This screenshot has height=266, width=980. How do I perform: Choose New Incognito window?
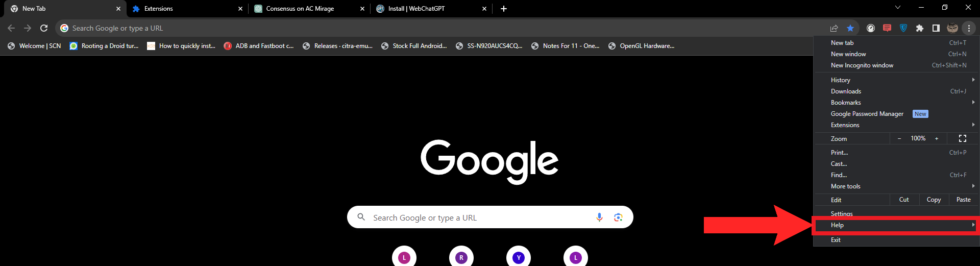896,65
